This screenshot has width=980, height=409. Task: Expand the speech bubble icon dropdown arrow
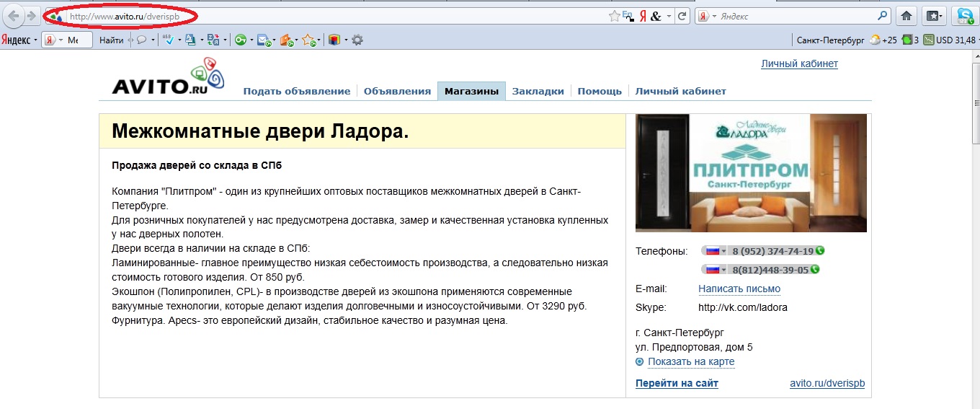[153, 40]
